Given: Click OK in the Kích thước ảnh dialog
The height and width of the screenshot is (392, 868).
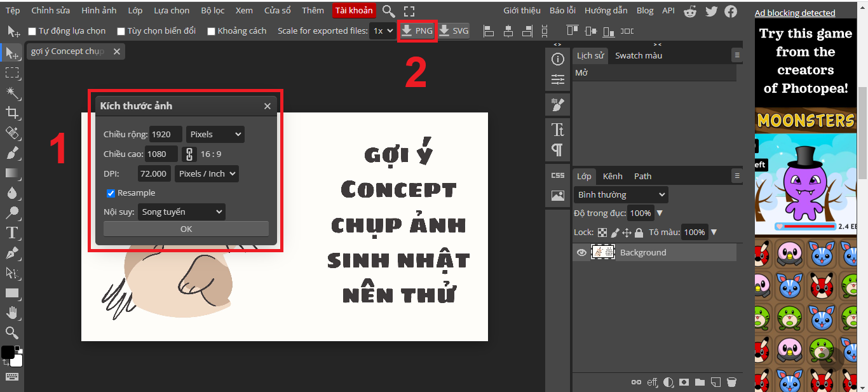Looking at the screenshot, I should (186, 229).
